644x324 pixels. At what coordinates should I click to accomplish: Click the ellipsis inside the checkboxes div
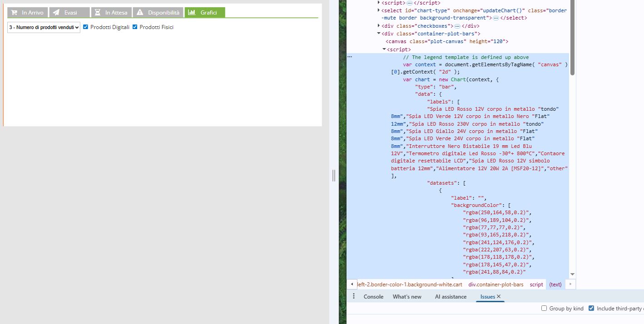coord(458,26)
